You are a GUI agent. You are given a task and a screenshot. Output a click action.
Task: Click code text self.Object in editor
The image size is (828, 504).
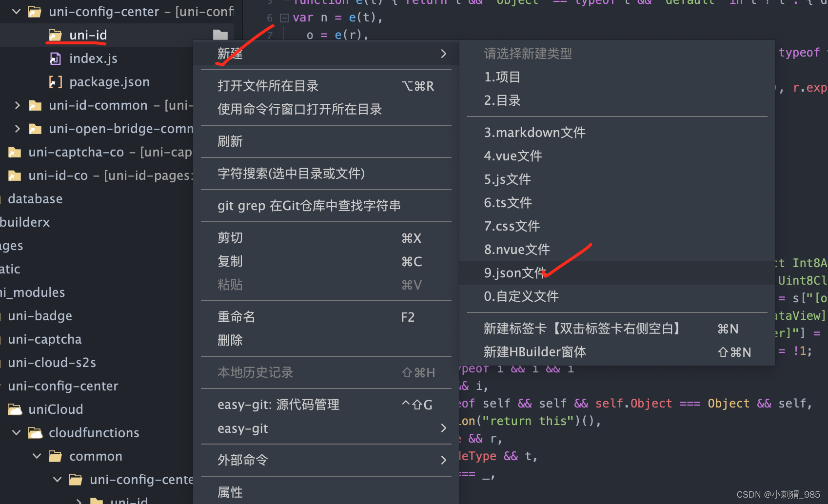point(633,404)
